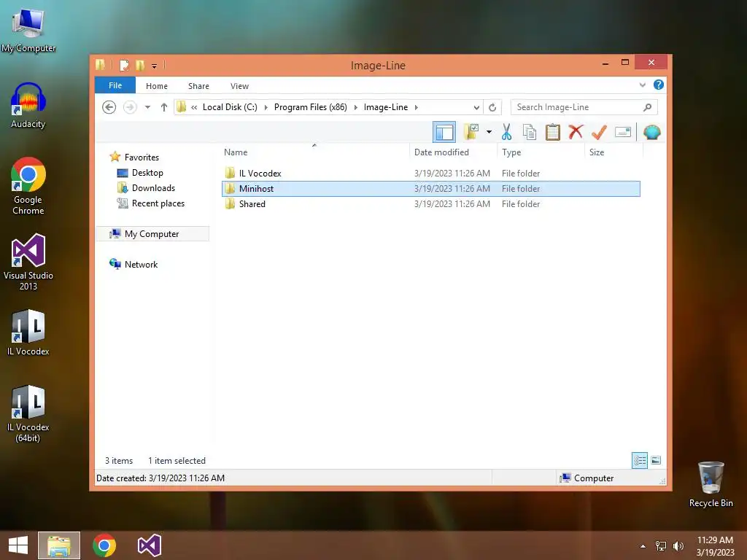Open the View ribbon tab
Image resolution: width=747 pixels, height=560 pixels.
pos(239,86)
